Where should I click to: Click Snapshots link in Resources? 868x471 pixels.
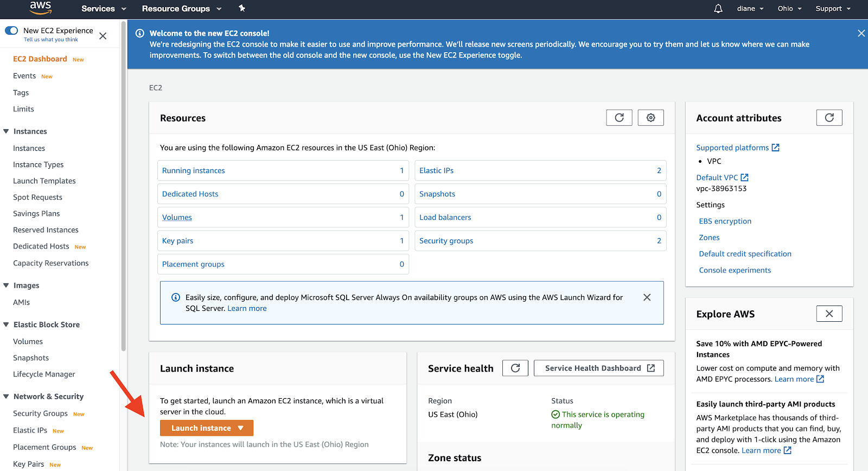tap(437, 194)
